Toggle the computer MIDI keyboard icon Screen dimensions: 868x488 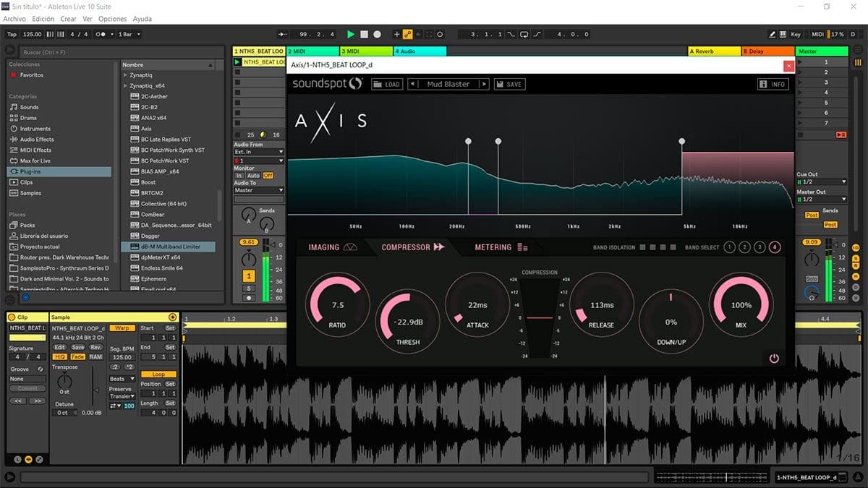pyautogui.click(x=784, y=34)
